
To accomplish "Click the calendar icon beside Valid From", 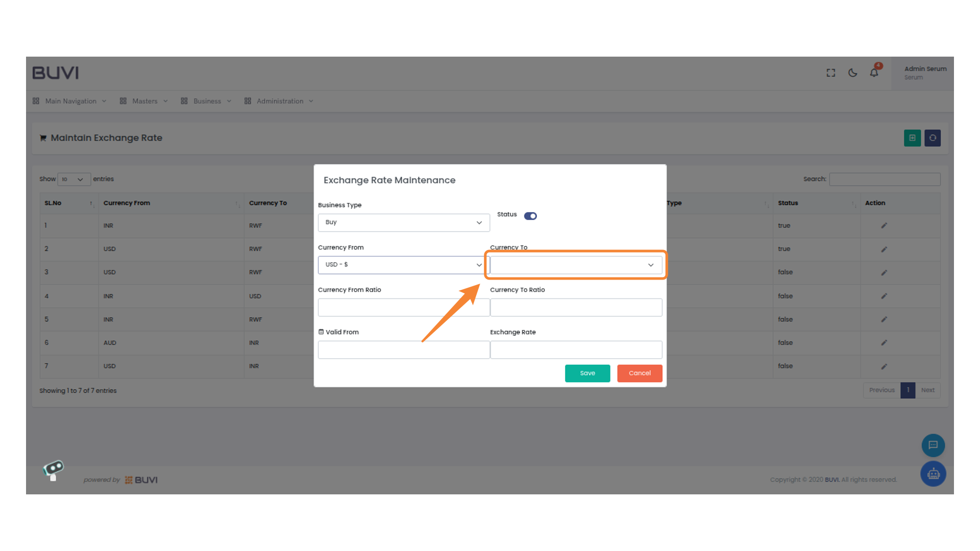I will pyautogui.click(x=321, y=332).
